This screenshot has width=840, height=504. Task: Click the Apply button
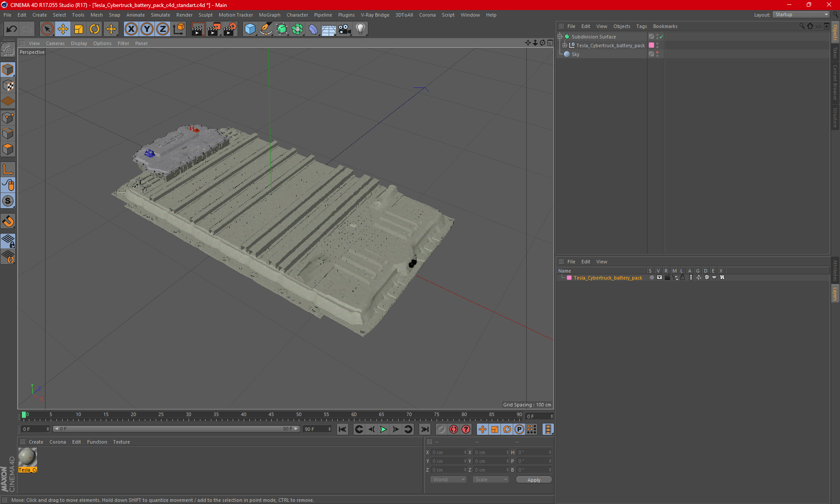(534, 480)
